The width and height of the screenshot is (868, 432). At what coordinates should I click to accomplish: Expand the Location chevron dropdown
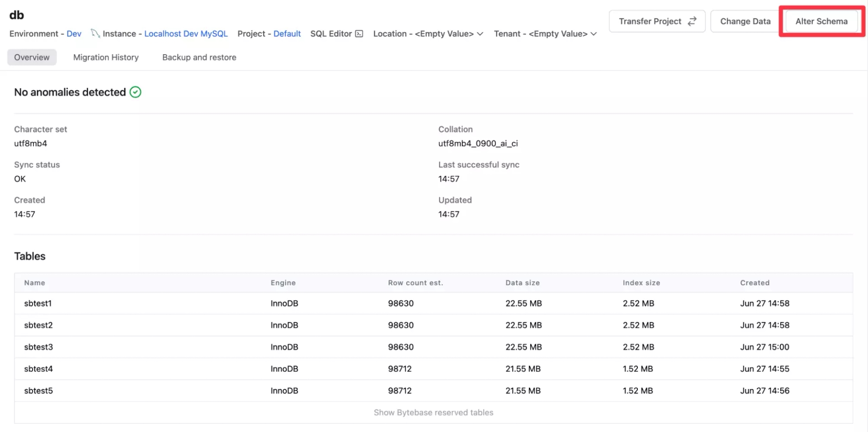click(x=480, y=34)
